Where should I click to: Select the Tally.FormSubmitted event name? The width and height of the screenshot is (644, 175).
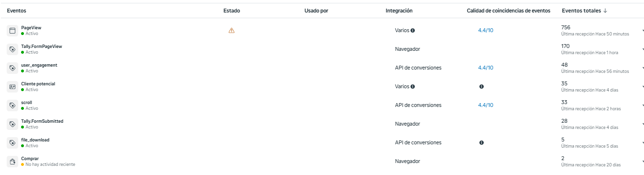[42, 121]
